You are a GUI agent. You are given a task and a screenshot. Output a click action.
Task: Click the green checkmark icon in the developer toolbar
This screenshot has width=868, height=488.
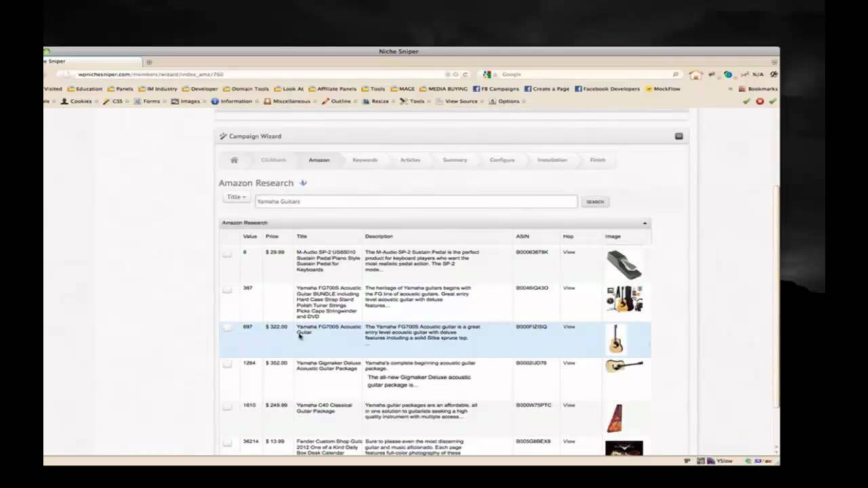747,102
